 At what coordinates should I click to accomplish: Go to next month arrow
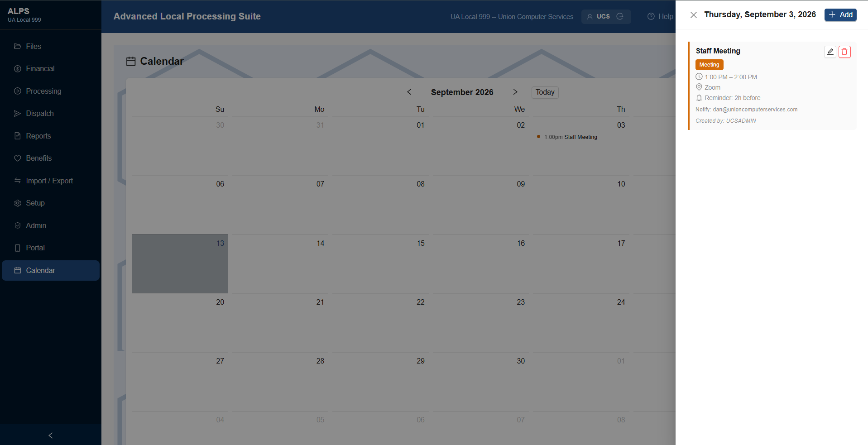point(515,92)
